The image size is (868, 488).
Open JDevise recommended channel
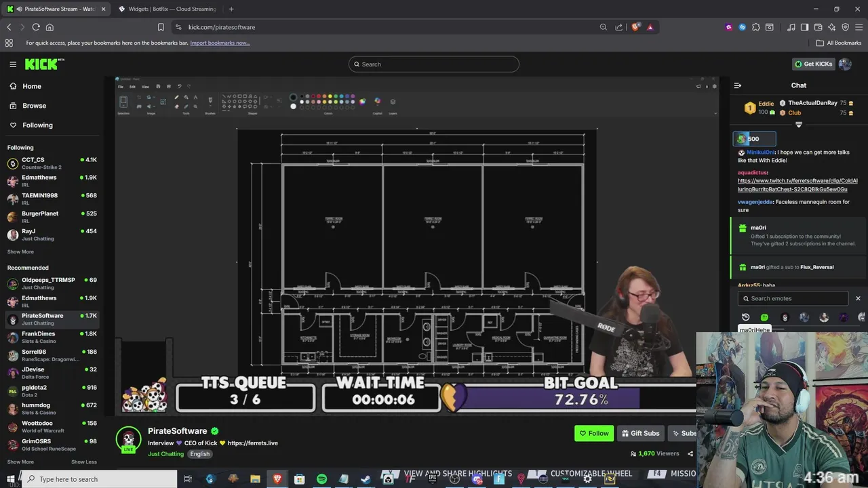coord(52,373)
